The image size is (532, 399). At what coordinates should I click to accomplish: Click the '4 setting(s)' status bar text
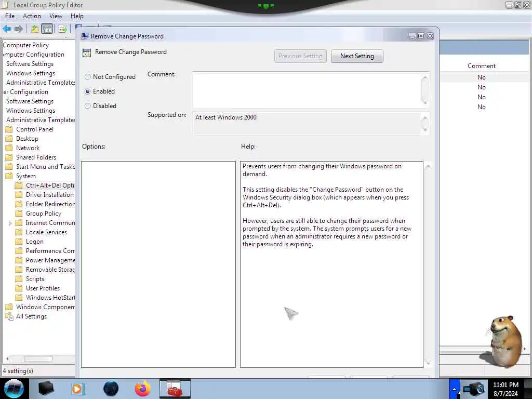click(18, 371)
